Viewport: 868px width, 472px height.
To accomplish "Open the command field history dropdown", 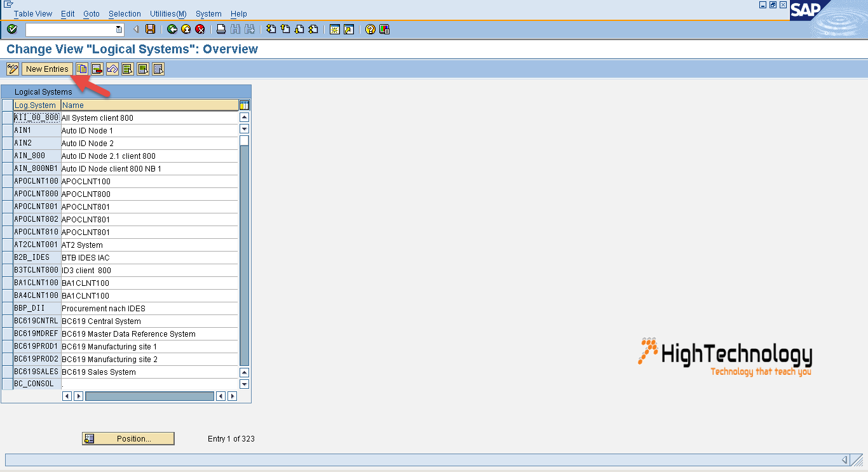I will (x=118, y=29).
